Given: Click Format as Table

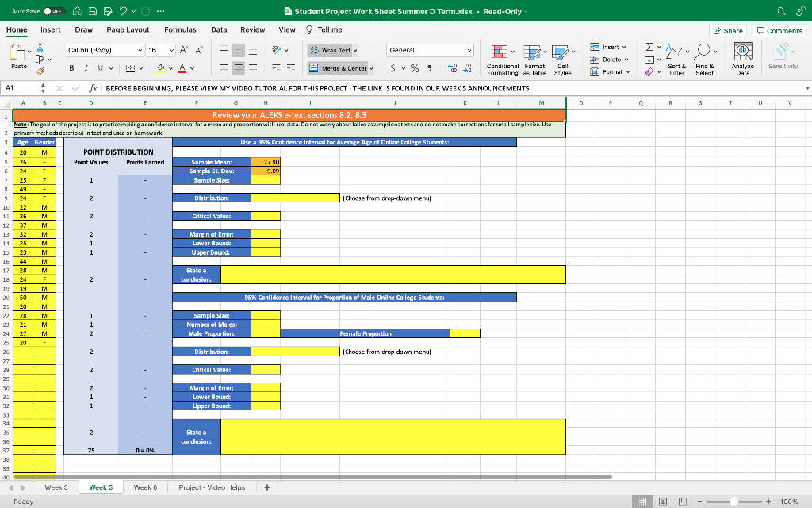Looking at the screenshot, I should point(534,60).
